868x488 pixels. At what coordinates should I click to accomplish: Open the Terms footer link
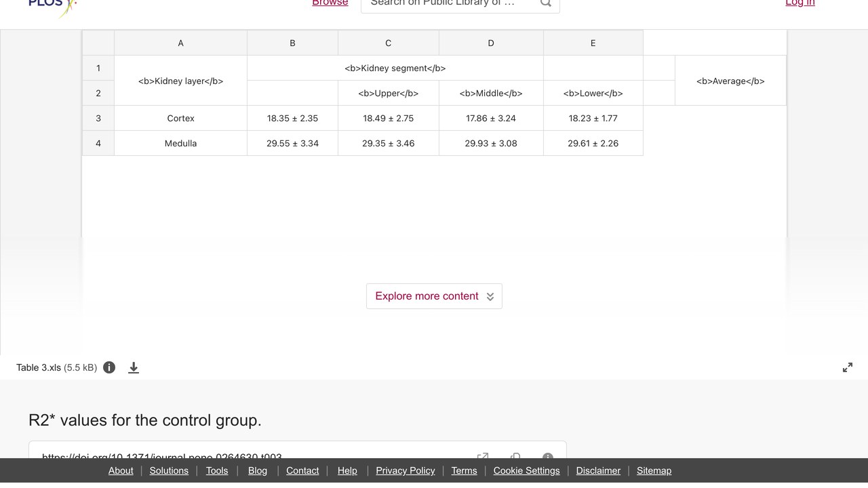(x=465, y=470)
